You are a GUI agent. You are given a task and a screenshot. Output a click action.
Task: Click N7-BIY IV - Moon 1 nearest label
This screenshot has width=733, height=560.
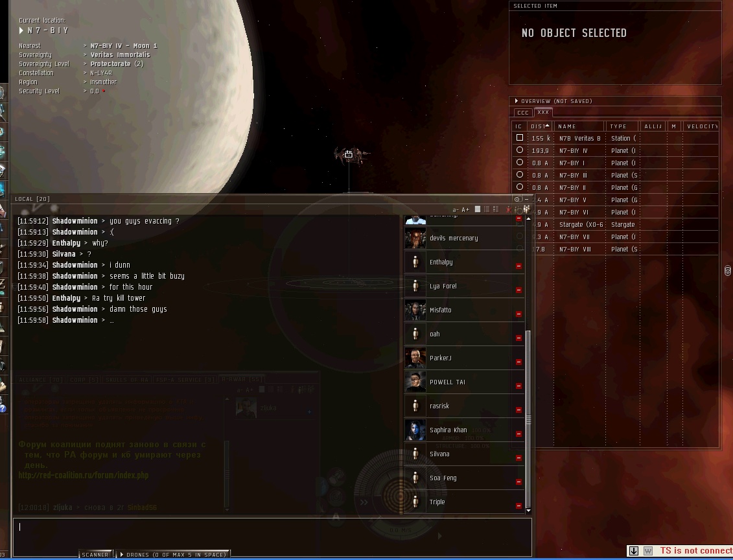tap(124, 46)
